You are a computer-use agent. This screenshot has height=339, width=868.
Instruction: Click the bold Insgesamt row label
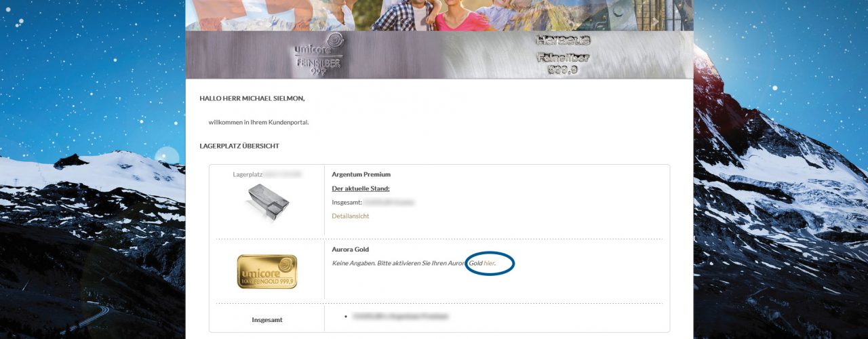click(x=267, y=319)
